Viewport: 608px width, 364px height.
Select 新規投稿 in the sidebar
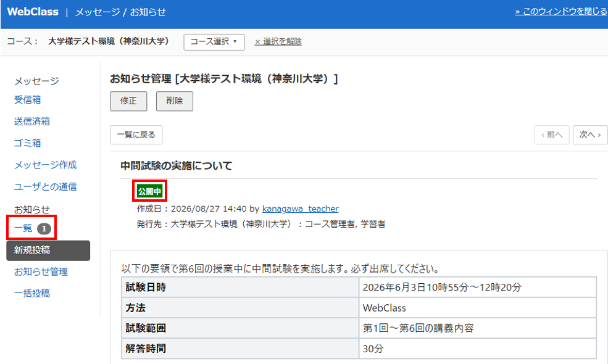point(48,250)
